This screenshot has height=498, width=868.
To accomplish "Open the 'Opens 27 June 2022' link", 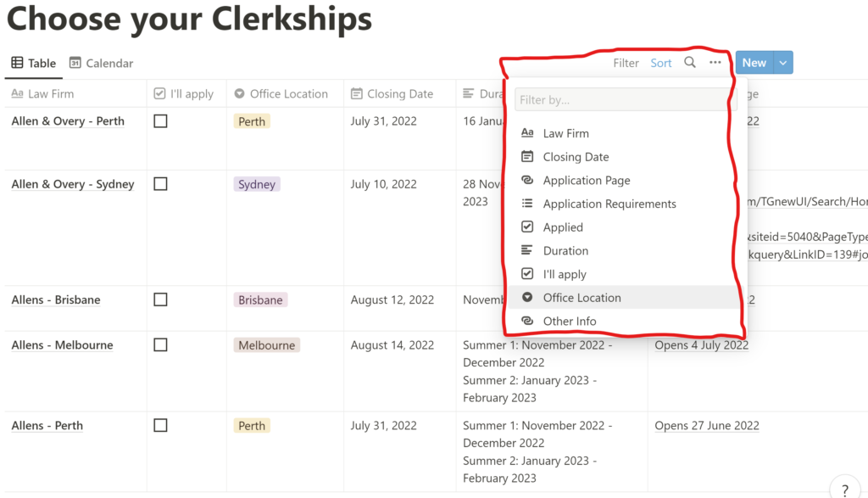I will click(707, 425).
